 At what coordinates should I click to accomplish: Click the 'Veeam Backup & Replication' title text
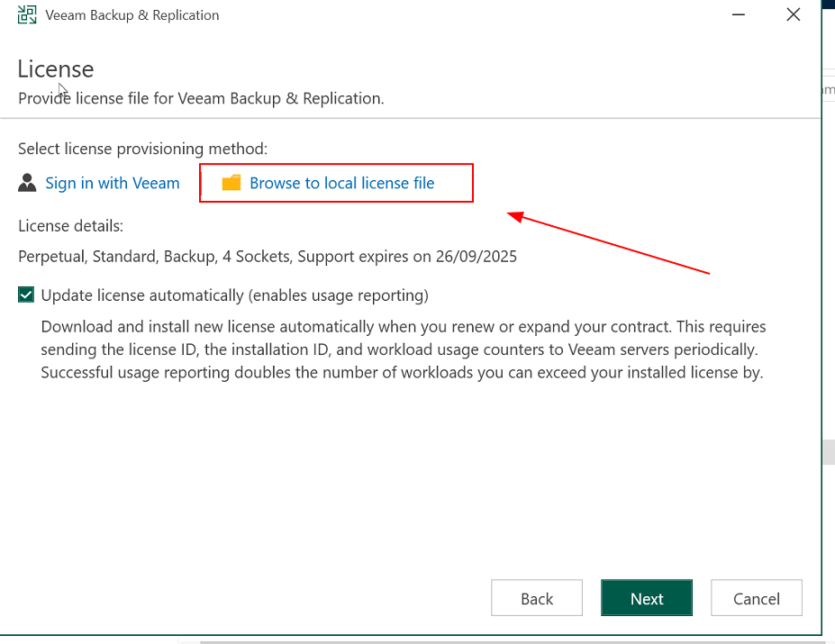[132, 15]
